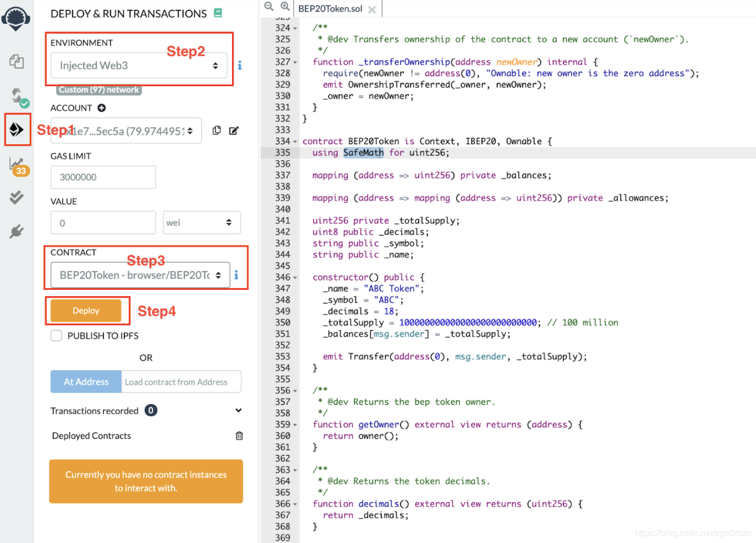Click the Transactions recorded count badge
The width and height of the screenshot is (756, 543).
tap(151, 410)
